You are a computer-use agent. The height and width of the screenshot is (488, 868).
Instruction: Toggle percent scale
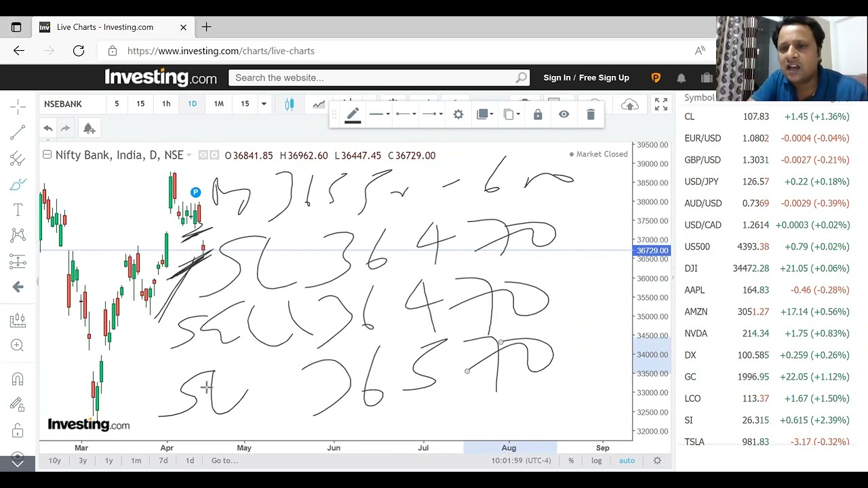(x=571, y=460)
